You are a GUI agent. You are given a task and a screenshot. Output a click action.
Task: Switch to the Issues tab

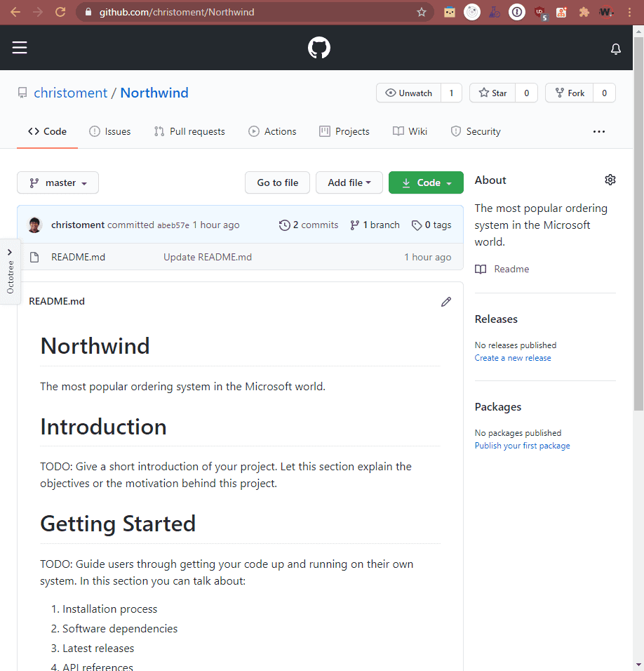(109, 131)
